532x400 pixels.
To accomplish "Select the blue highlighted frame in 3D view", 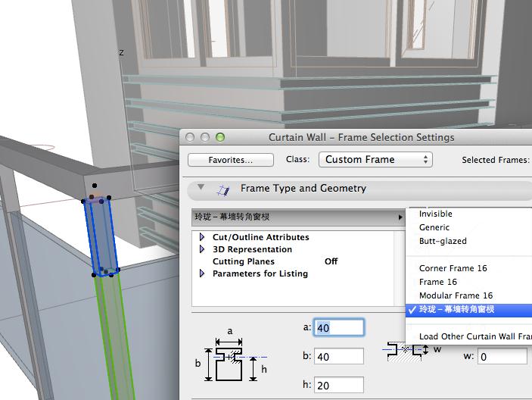I will coord(101,236).
